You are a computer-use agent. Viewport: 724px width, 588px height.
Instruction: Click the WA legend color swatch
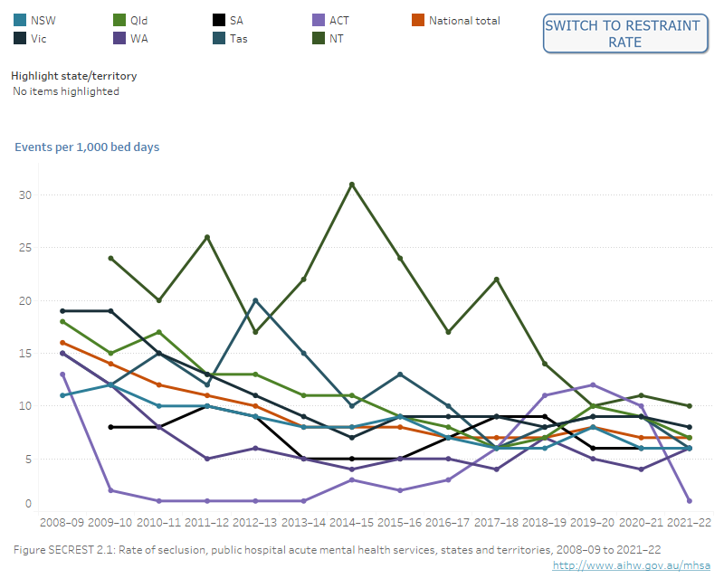pos(119,39)
